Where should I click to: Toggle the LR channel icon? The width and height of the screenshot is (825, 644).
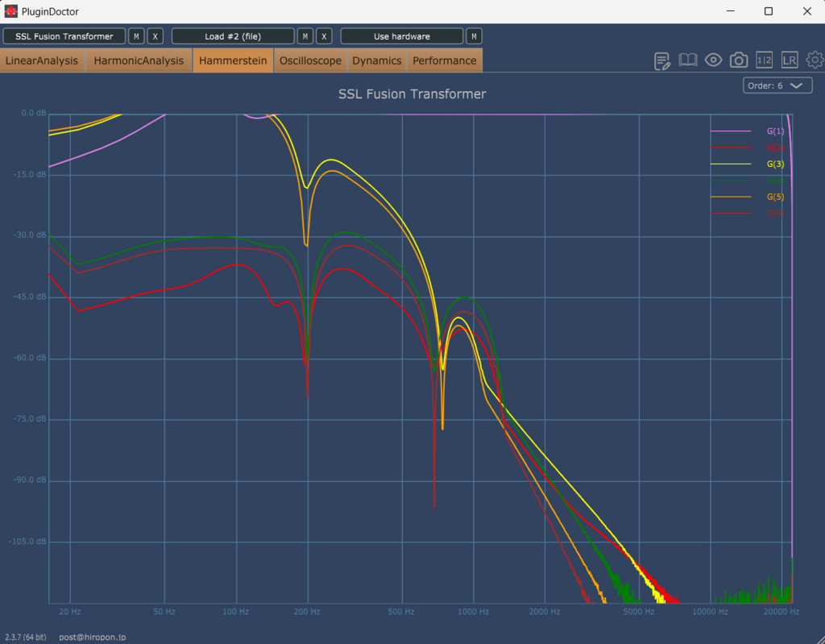(790, 60)
